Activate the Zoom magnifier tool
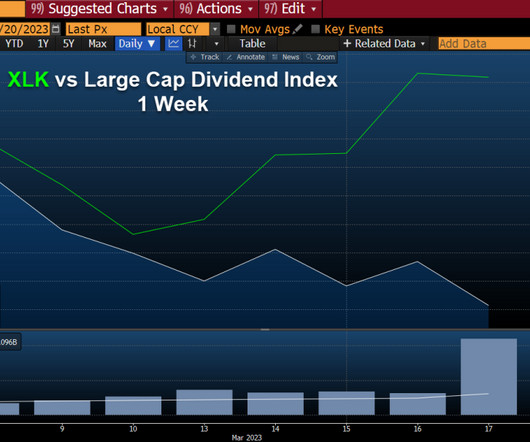Image resolution: width=530 pixels, height=442 pixels. click(320, 57)
